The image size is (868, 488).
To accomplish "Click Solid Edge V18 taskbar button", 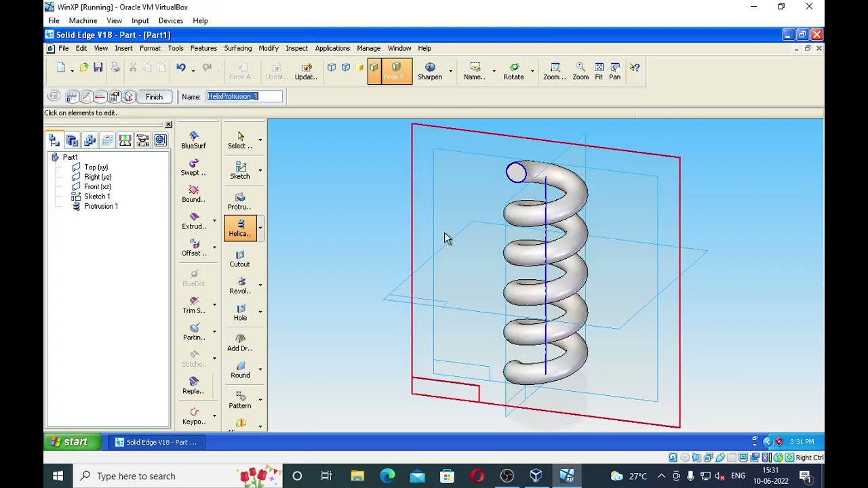I will coord(155,442).
